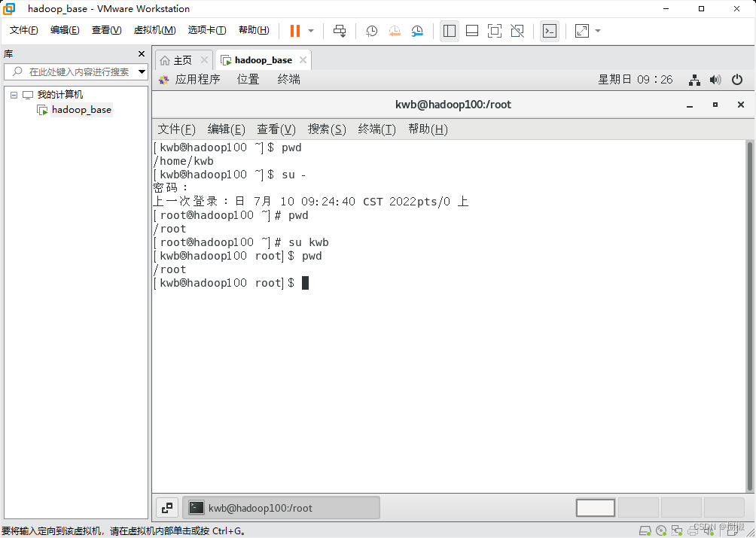Click the power icon in guest panel

pyautogui.click(x=737, y=80)
